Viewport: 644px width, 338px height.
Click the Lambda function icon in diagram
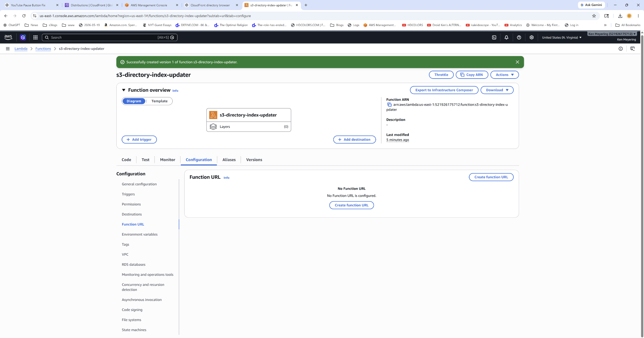[x=213, y=115]
